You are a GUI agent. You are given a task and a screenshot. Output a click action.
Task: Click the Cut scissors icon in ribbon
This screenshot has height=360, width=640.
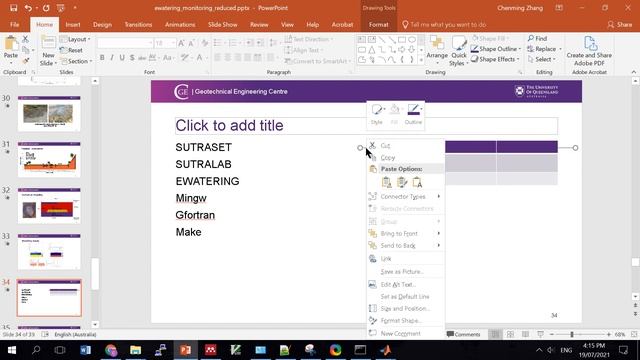[x=25, y=39]
